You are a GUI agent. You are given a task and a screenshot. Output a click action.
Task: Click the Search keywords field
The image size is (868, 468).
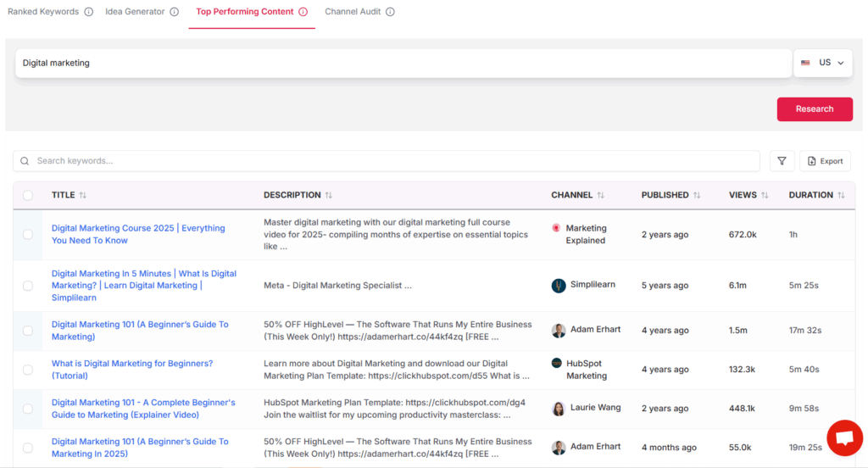(x=387, y=161)
